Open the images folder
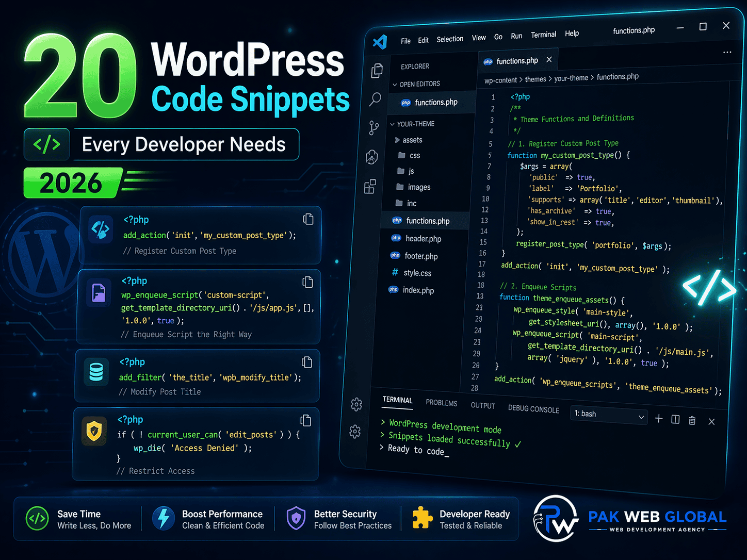Viewport: 747px width, 560px height. tap(413, 187)
